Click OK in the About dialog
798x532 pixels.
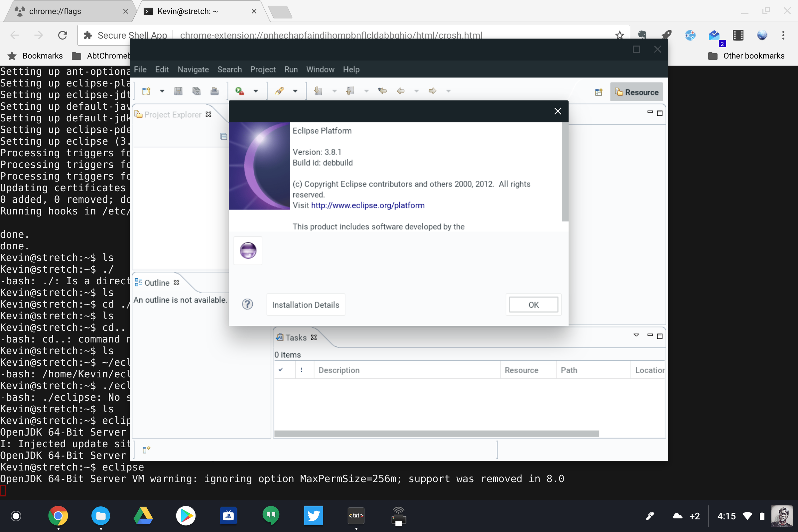[534, 305]
